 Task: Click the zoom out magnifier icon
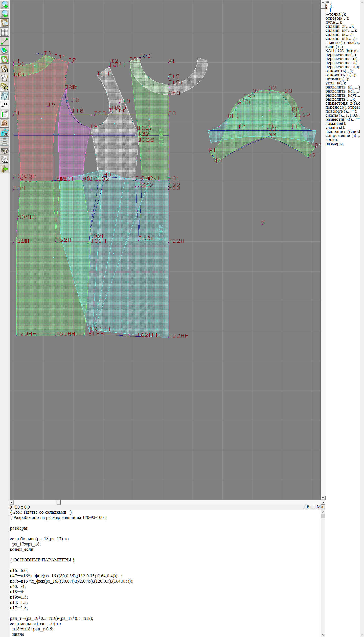[5, 14]
